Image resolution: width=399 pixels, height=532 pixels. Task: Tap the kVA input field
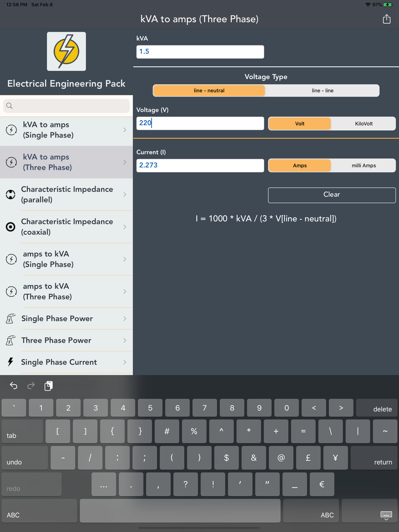click(200, 52)
